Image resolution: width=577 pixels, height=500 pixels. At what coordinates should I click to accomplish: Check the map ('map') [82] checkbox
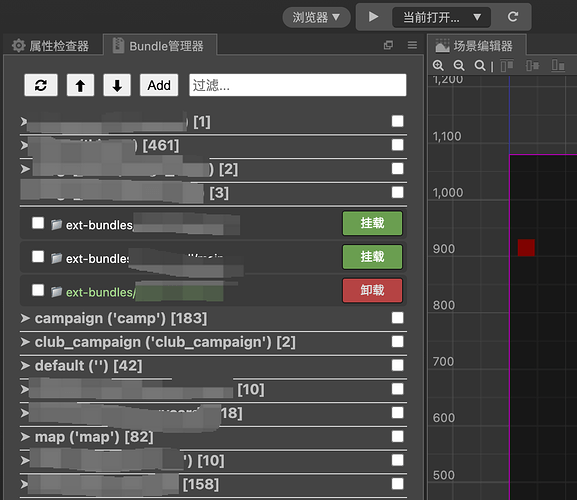pos(397,437)
